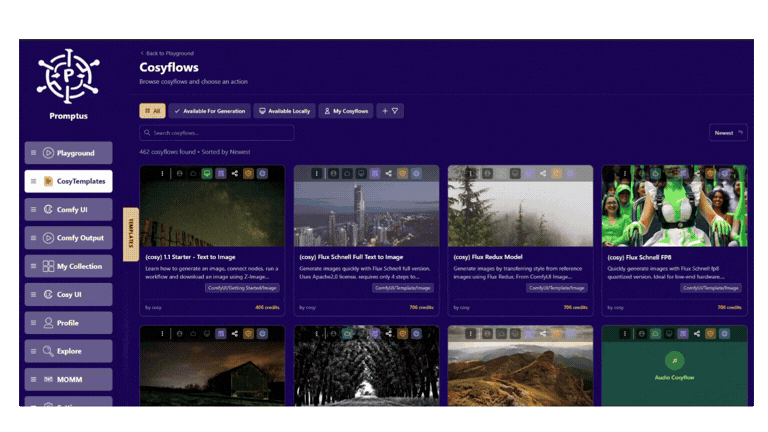Click "(cosy) Flux Redux Model" title
The height and width of the screenshot is (432, 768).
pyautogui.click(x=488, y=257)
